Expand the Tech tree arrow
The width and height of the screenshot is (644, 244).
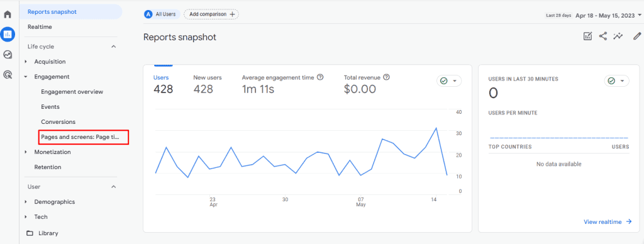point(26,217)
